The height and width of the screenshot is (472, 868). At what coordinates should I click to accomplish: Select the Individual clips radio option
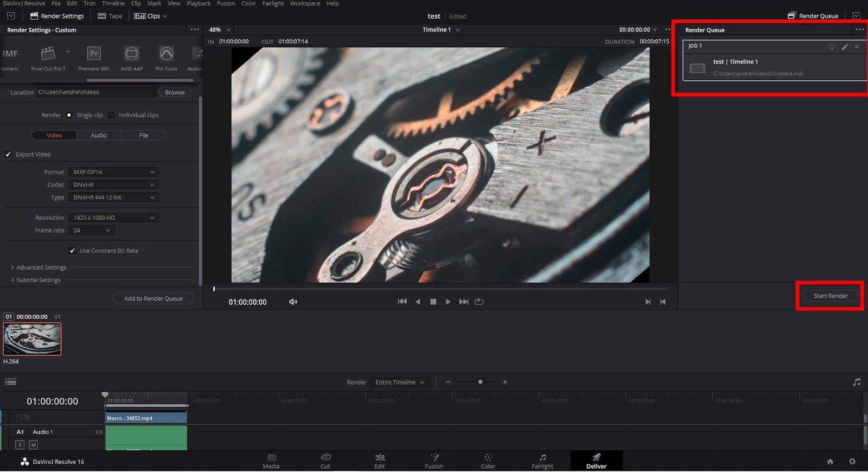(111, 115)
